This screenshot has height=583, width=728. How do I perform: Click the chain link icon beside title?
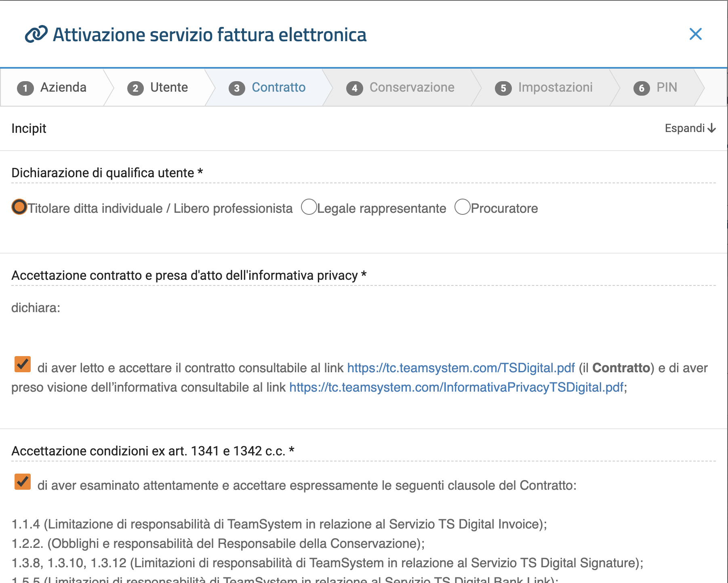click(x=36, y=34)
